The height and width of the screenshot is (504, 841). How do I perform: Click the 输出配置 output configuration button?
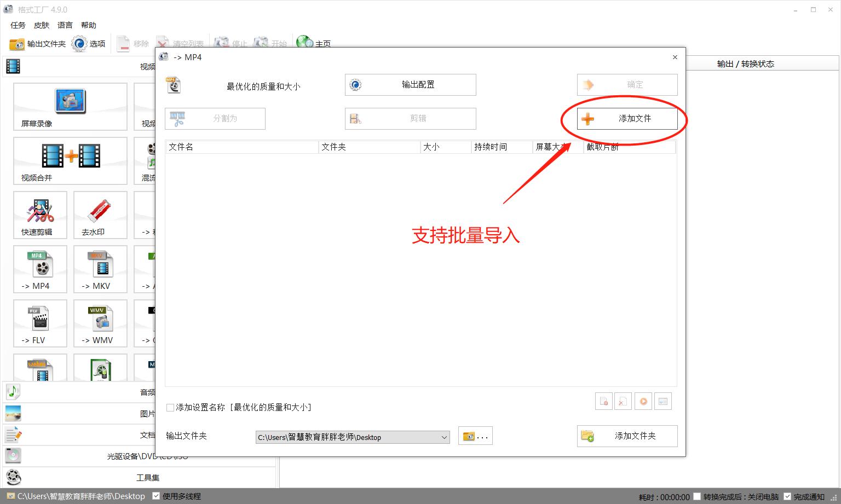[x=410, y=84]
